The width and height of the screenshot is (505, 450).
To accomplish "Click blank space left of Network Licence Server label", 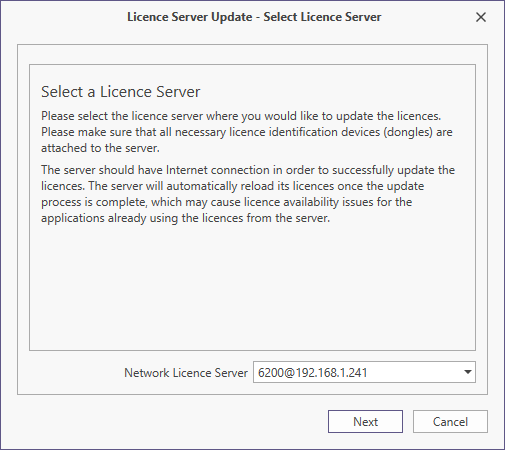I will click(72, 373).
